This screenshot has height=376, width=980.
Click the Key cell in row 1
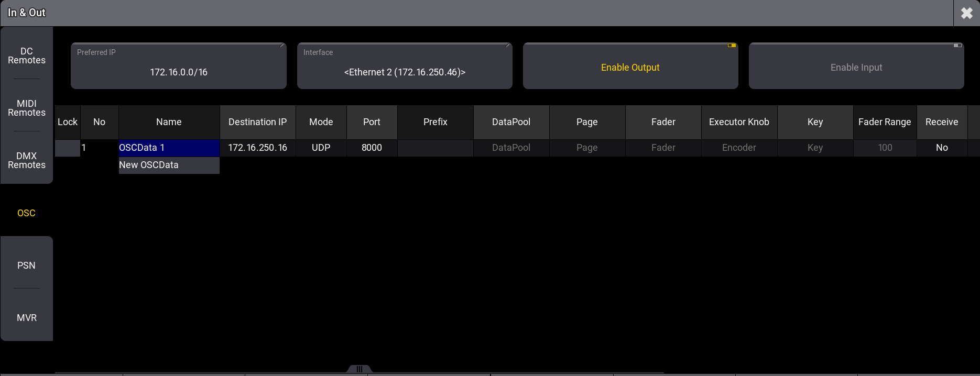tap(815, 148)
